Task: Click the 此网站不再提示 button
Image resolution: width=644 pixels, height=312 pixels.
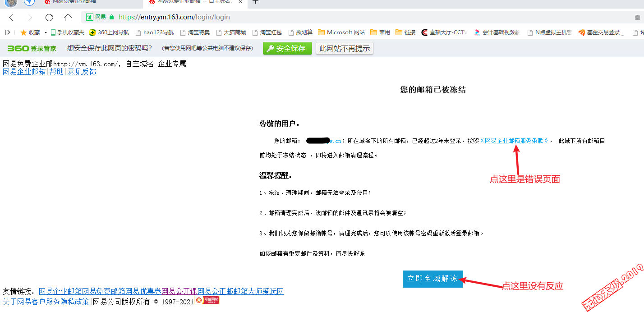Action: point(345,48)
